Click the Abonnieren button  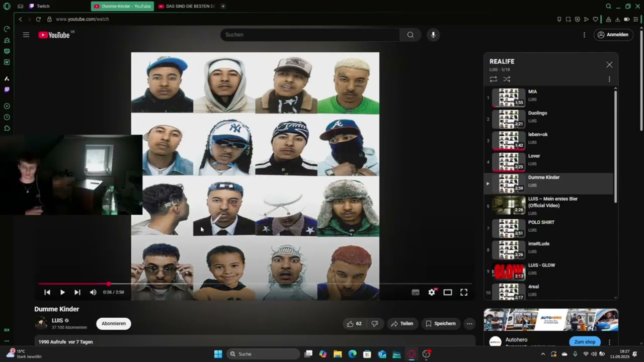coord(114,323)
